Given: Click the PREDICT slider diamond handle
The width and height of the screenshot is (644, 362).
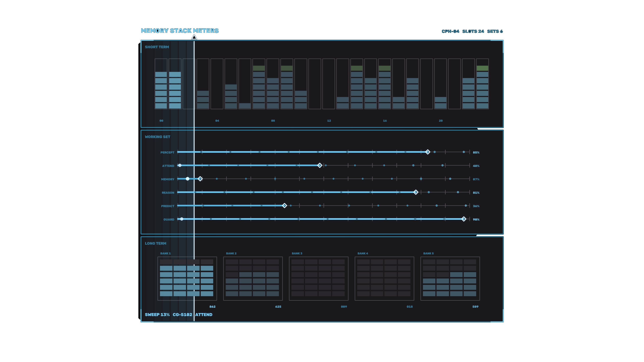Looking at the screenshot, I should pos(284,206).
